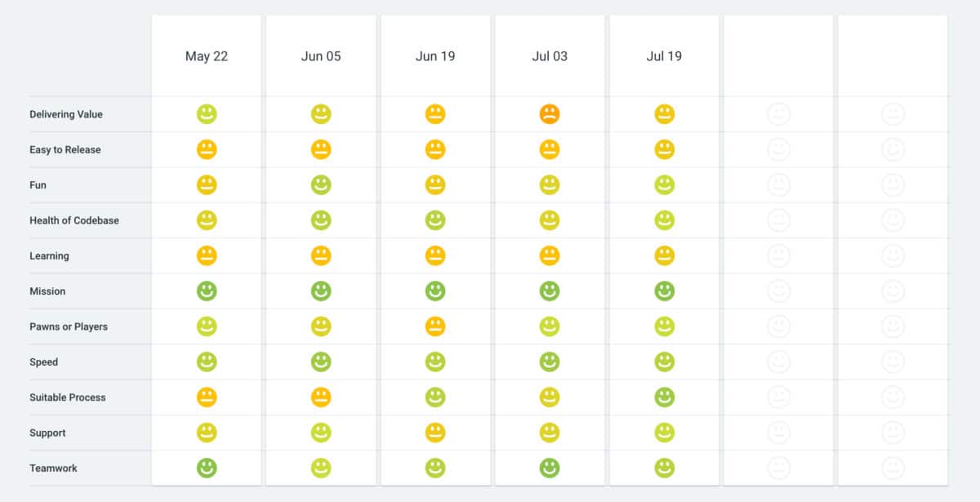Click last empty column's Teamwork placeholder face
Screen dimensions: 980x502
pos(893,469)
